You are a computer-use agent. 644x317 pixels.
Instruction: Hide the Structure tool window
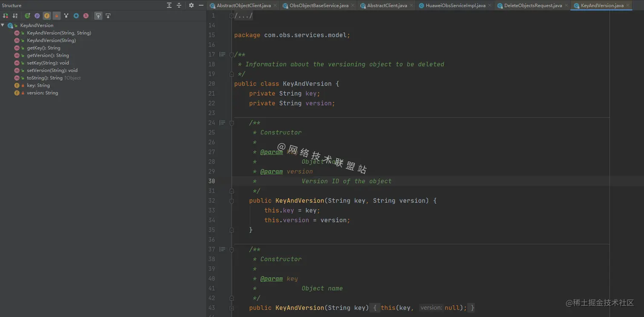pyautogui.click(x=201, y=5)
